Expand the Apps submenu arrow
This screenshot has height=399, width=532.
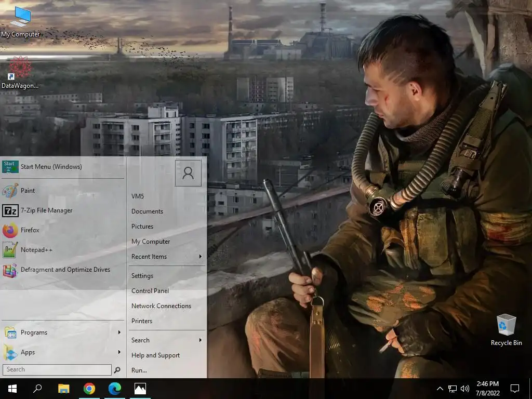coord(119,352)
